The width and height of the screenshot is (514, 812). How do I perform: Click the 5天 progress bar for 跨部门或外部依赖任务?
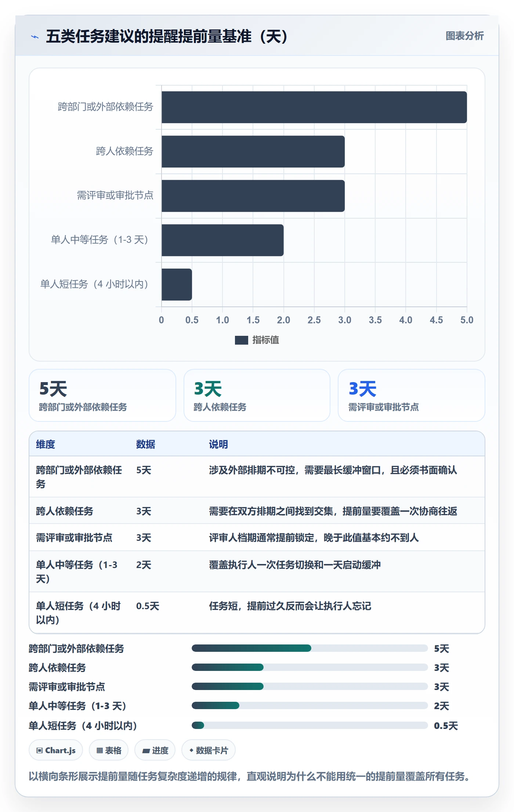310,648
